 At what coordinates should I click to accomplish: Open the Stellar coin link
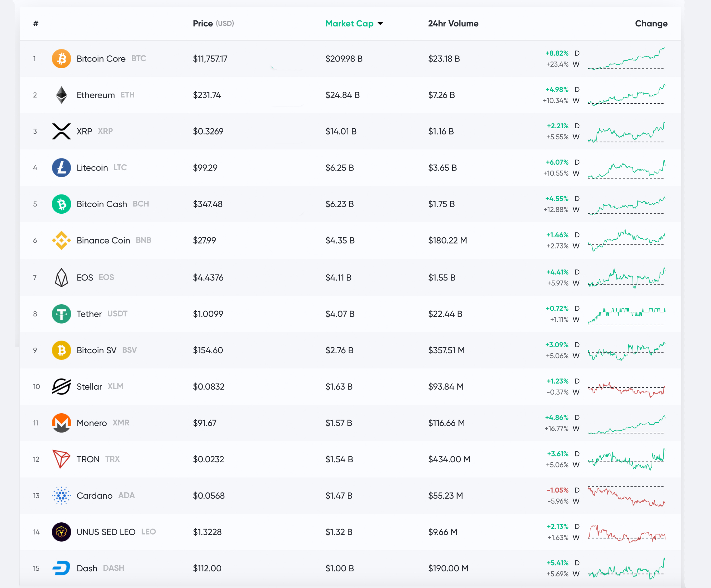89,386
